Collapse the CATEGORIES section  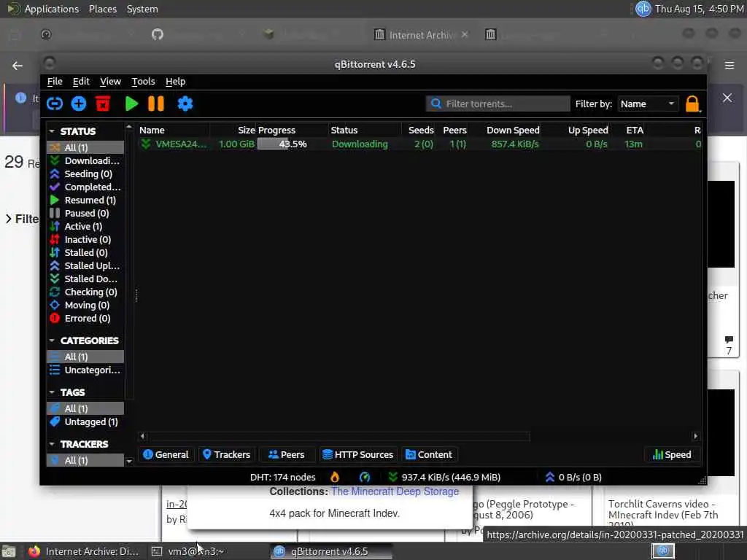point(52,341)
